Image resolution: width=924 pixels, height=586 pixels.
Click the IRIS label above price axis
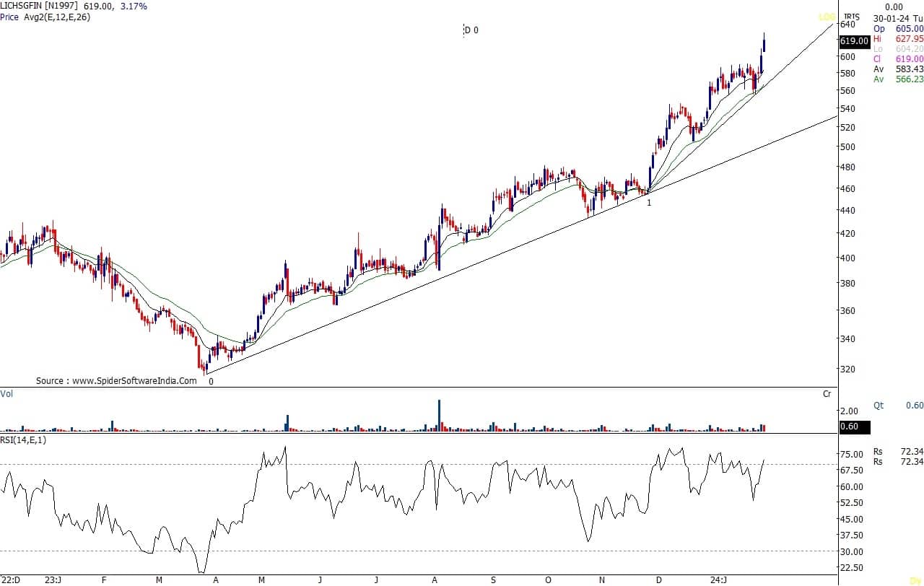coord(852,17)
